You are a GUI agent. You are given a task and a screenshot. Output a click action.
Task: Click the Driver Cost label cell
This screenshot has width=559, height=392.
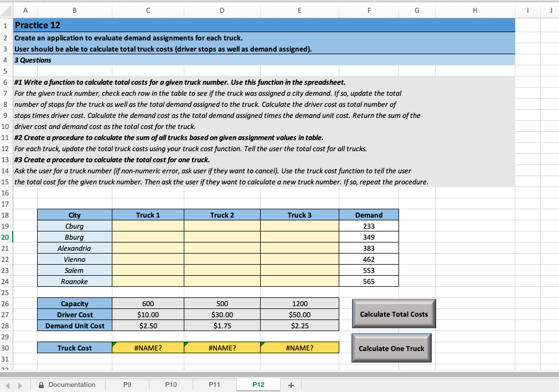74,314
